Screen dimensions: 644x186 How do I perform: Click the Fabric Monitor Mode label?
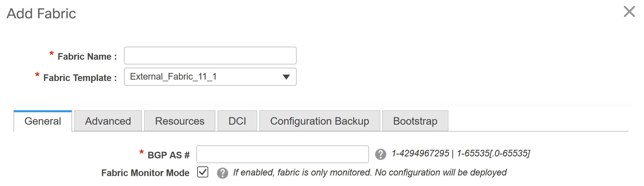click(145, 173)
